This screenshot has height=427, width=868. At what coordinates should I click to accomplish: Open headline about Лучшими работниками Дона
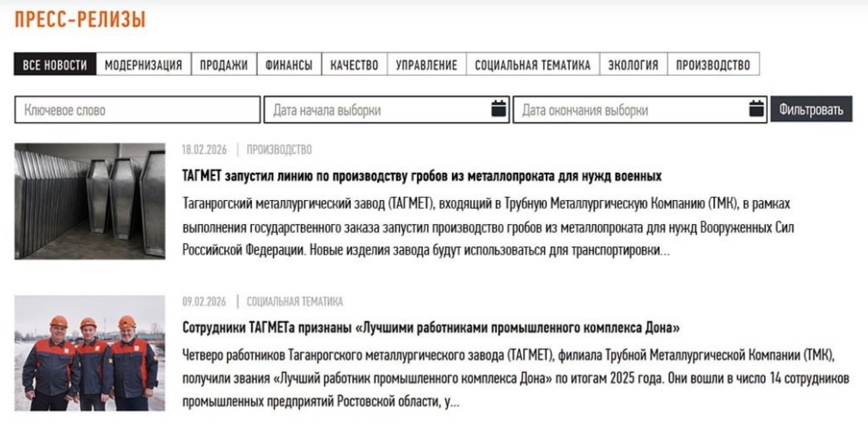coord(431,328)
